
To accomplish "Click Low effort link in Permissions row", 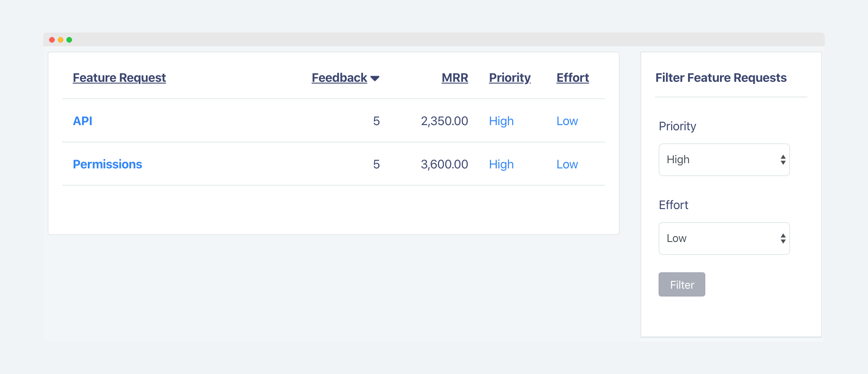I will pyautogui.click(x=567, y=164).
